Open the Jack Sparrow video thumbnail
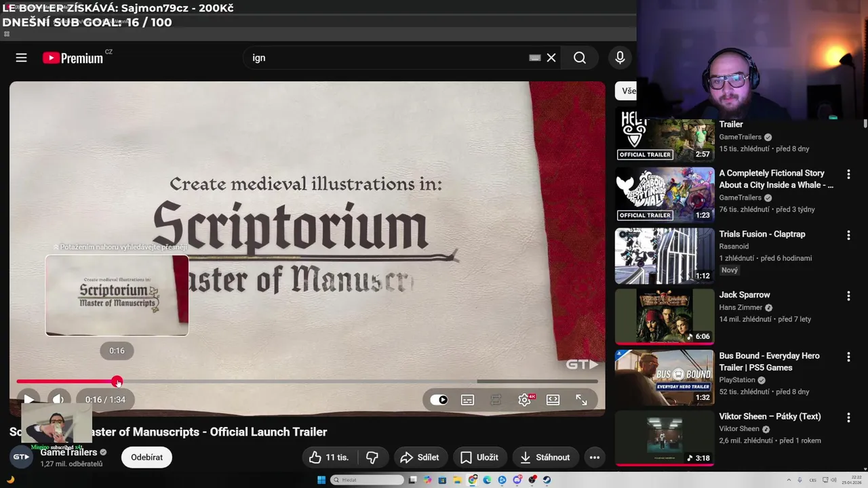 [665, 317]
